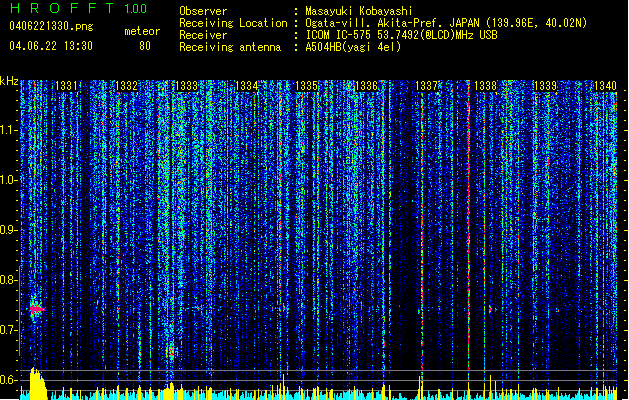Viewport: 629px width, 400px height.
Task: Click the Ogata-vill. Akita-Pref. JAPAN location text
Action: tap(446, 23)
